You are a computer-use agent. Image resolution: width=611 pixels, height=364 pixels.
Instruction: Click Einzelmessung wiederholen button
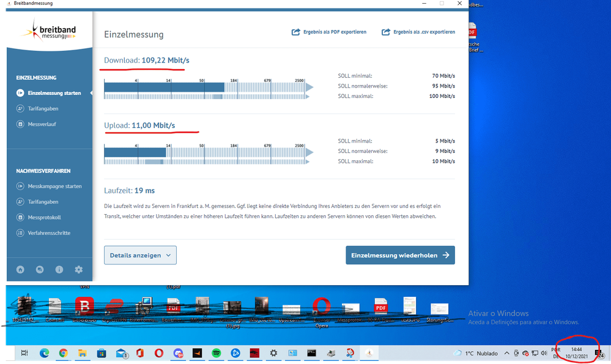(400, 255)
